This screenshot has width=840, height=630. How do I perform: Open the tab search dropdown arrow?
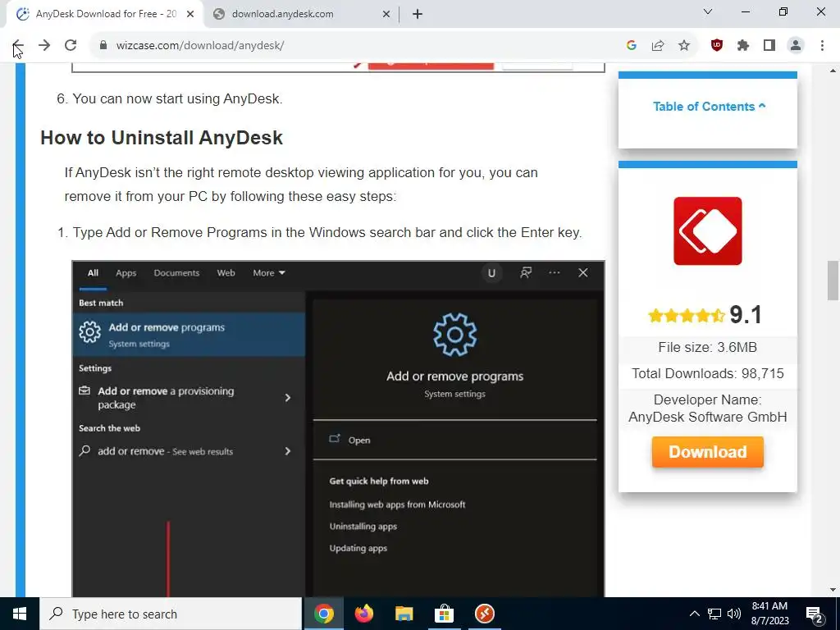coord(708,11)
